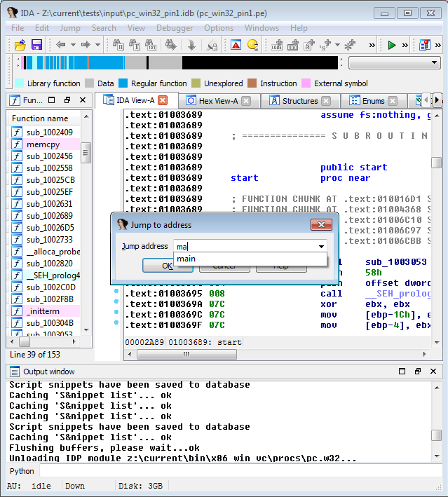Click the Regular function blue swatch

(x=123, y=83)
